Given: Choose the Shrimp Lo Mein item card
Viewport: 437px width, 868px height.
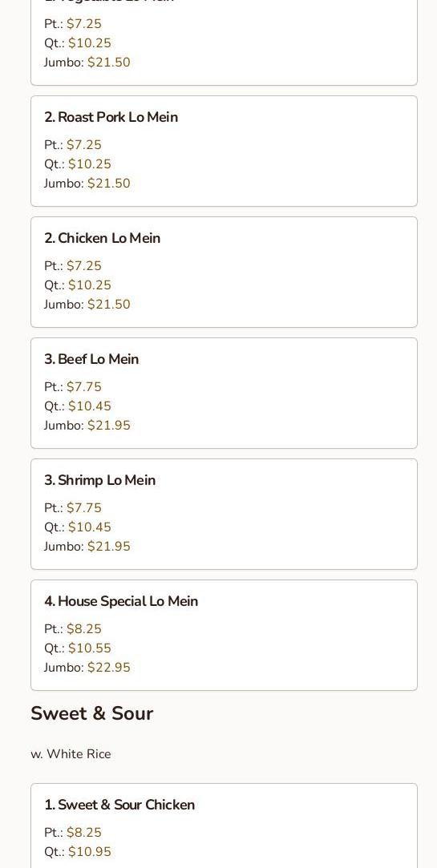Looking at the screenshot, I should coord(224,515).
